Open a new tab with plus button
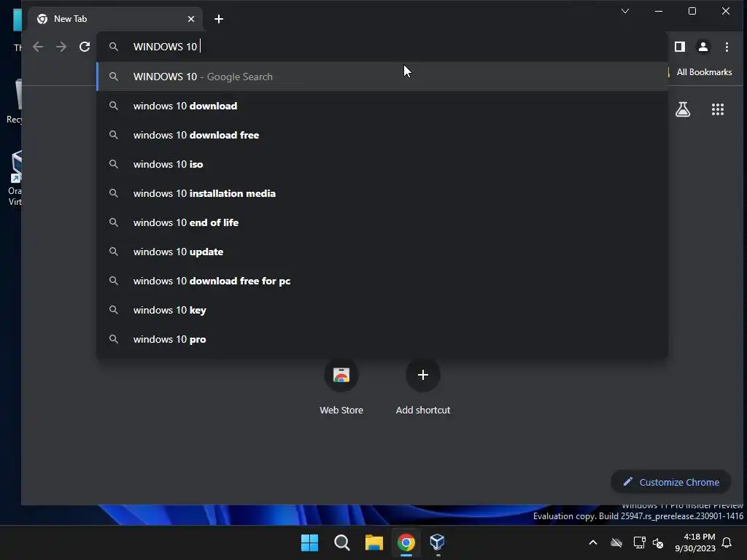The height and width of the screenshot is (560, 747). click(x=219, y=19)
